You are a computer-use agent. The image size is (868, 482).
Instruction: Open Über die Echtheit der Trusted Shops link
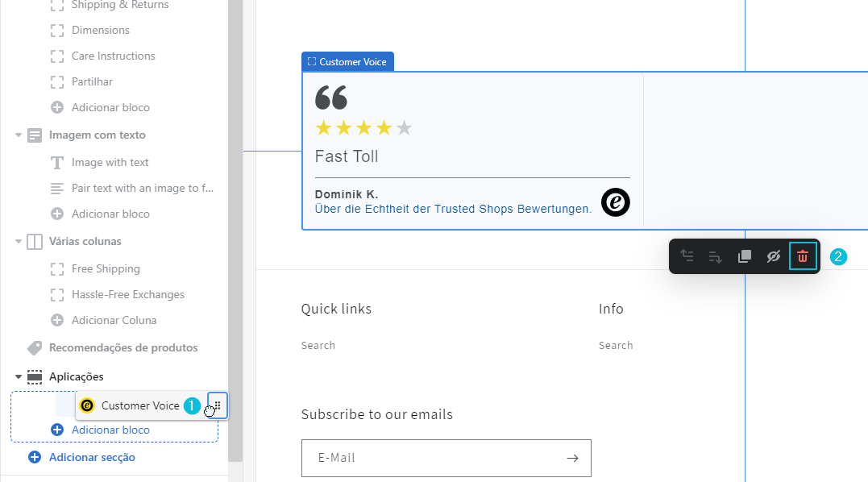pos(453,210)
